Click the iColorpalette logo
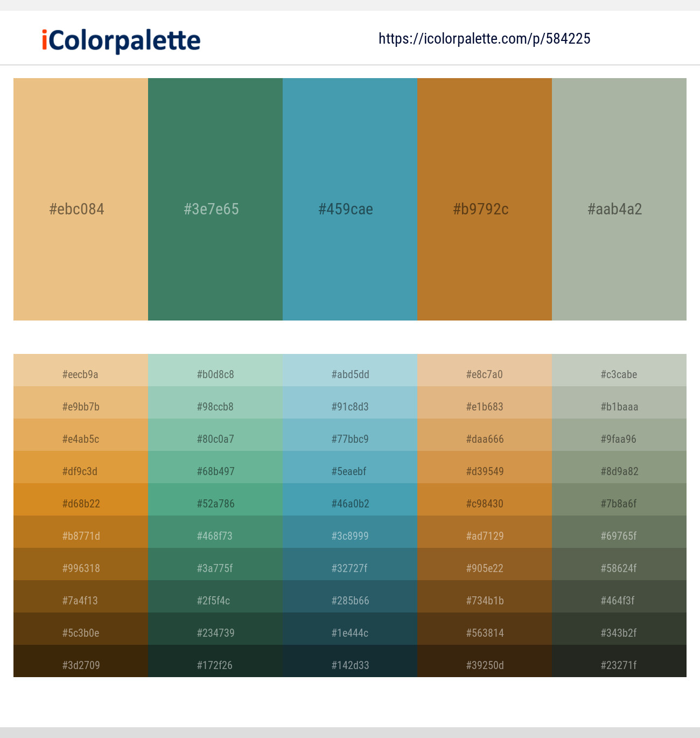This screenshot has height=738, width=700. click(x=119, y=38)
